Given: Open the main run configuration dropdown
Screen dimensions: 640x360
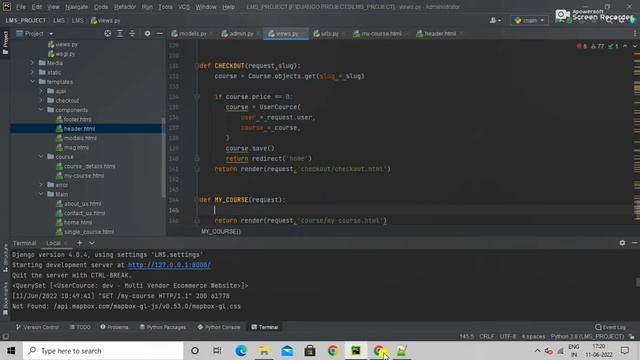Looking at the screenshot, I should click(529, 20).
